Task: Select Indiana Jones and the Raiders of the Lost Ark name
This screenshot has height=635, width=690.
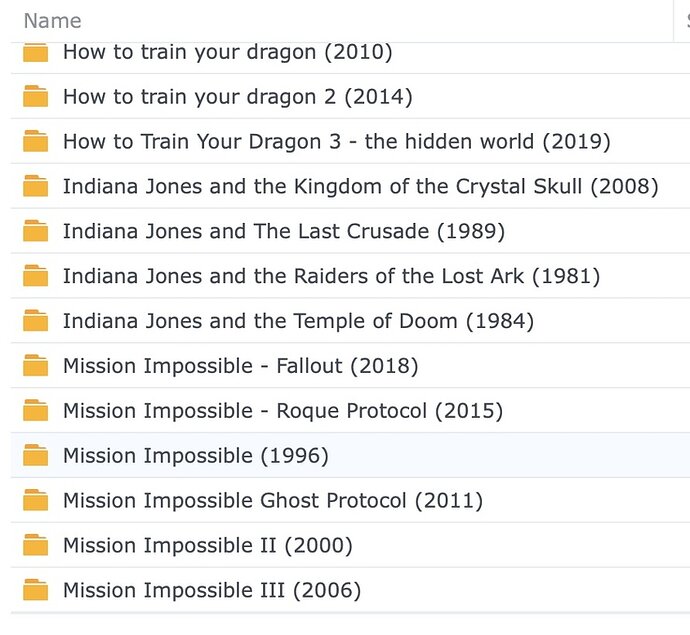Action: pos(331,276)
